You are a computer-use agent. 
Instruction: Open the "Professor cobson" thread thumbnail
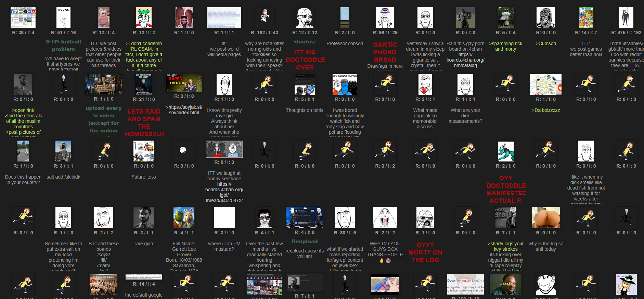[x=345, y=17]
